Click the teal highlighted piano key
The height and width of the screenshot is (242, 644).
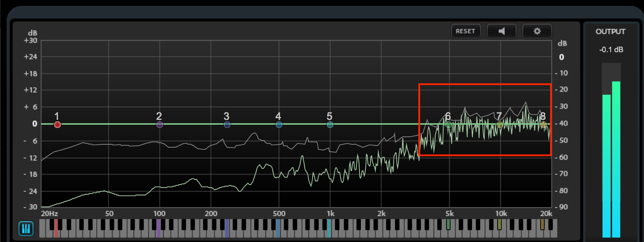click(x=329, y=228)
